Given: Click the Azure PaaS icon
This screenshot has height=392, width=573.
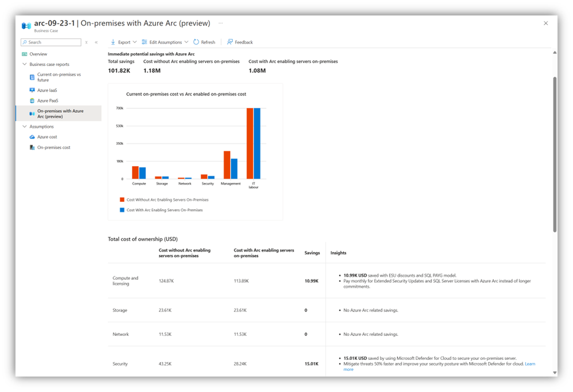Looking at the screenshot, I should click(32, 101).
